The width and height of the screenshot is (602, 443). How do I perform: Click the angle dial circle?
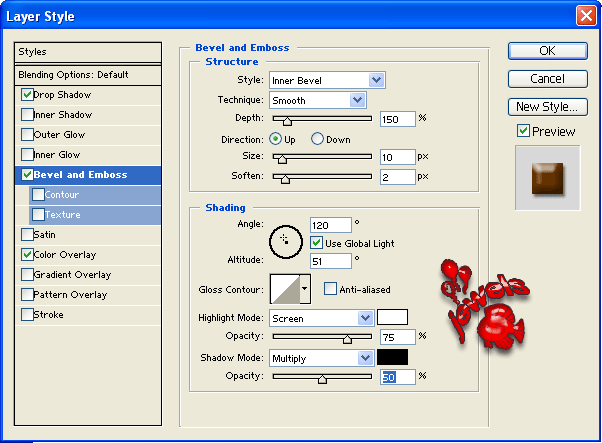[x=286, y=240]
